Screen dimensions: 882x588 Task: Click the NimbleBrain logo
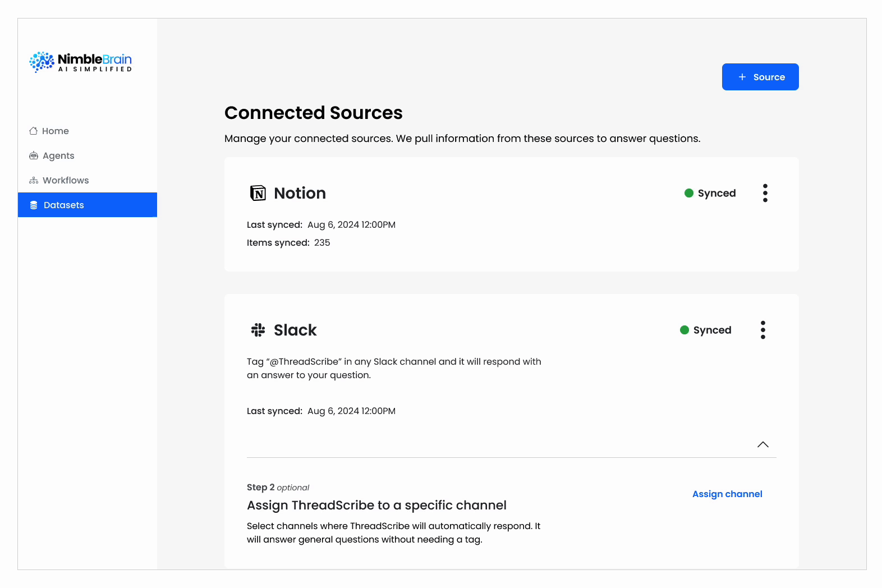[80, 62]
